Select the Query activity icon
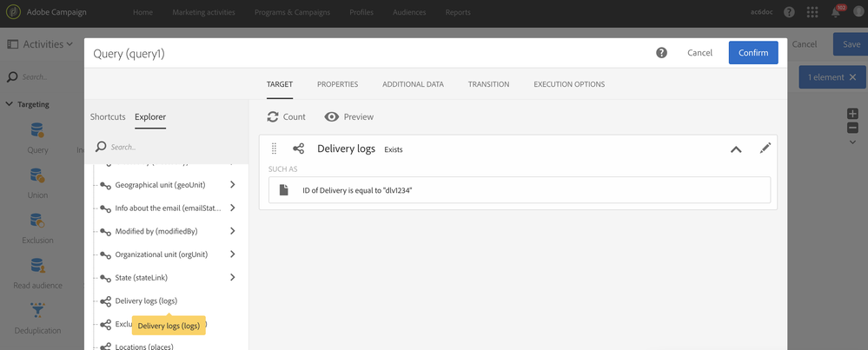Image resolution: width=868 pixels, height=350 pixels. point(37,131)
